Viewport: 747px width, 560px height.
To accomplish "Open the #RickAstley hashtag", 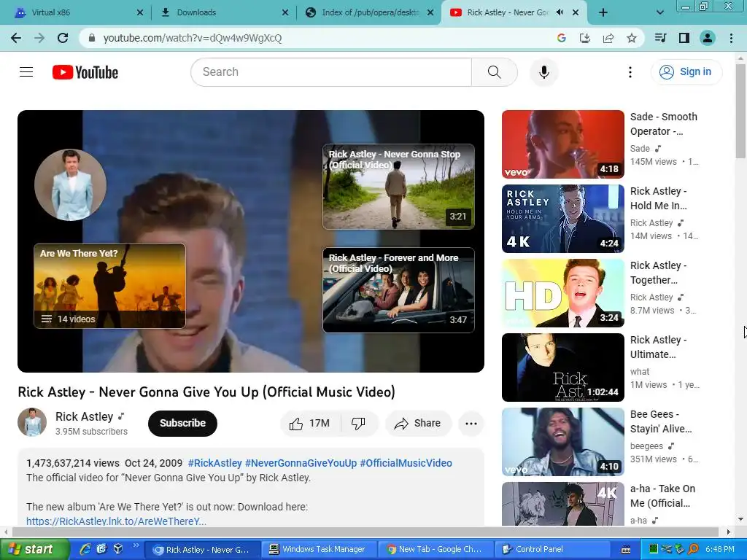I will pos(215,463).
